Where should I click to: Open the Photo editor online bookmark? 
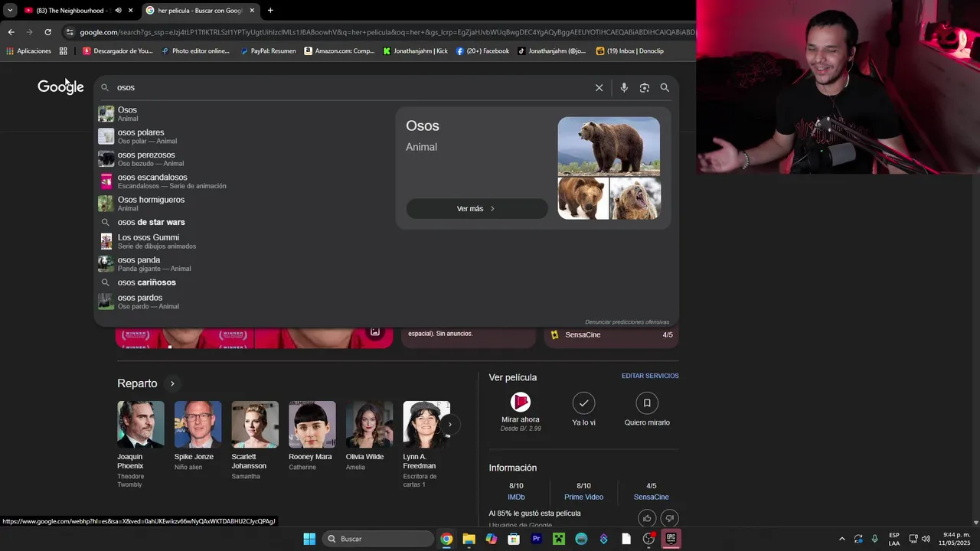click(195, 51)
